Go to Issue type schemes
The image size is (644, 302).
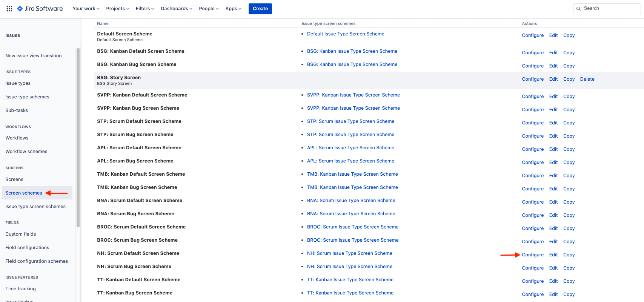tap(27, 97)
